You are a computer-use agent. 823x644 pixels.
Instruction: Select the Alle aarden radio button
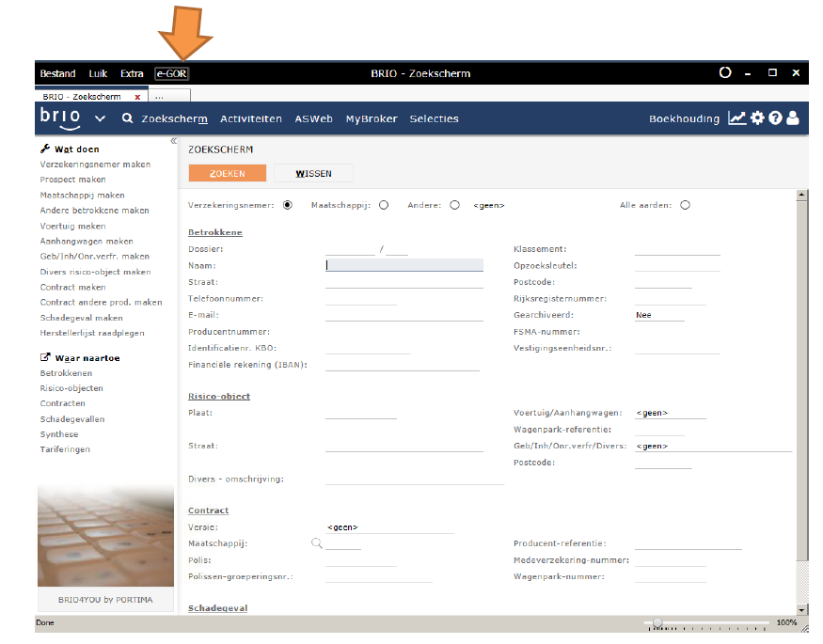point(685,205)
